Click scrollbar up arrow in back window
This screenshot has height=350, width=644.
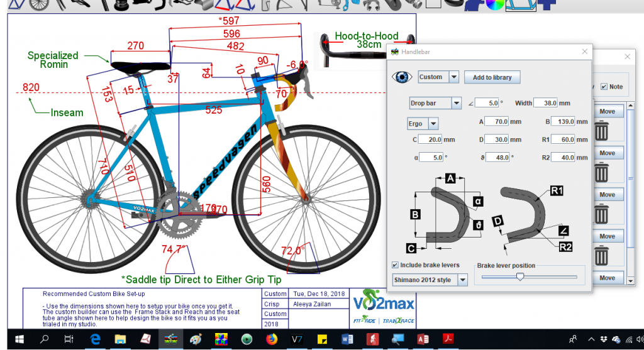(x=631, y=106)
